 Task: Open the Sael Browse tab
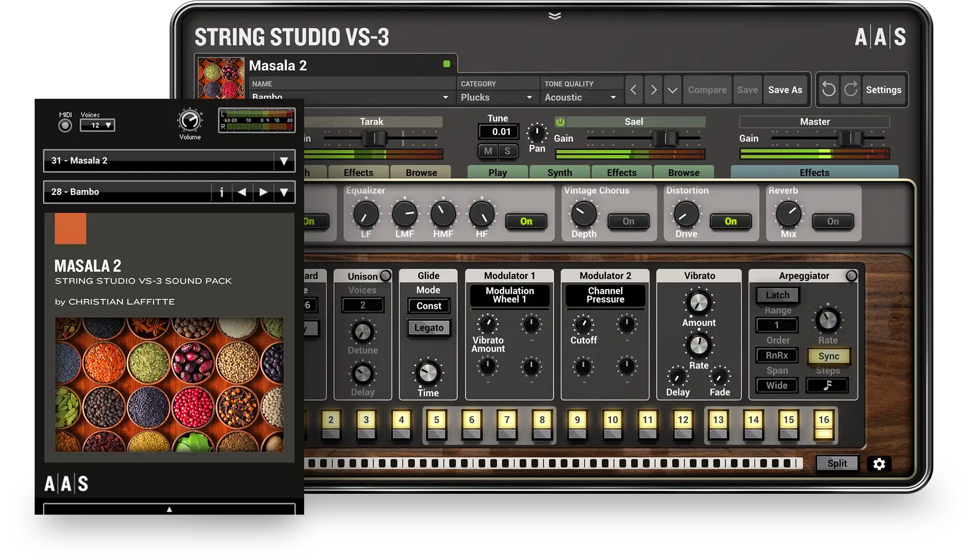[683, 173]
